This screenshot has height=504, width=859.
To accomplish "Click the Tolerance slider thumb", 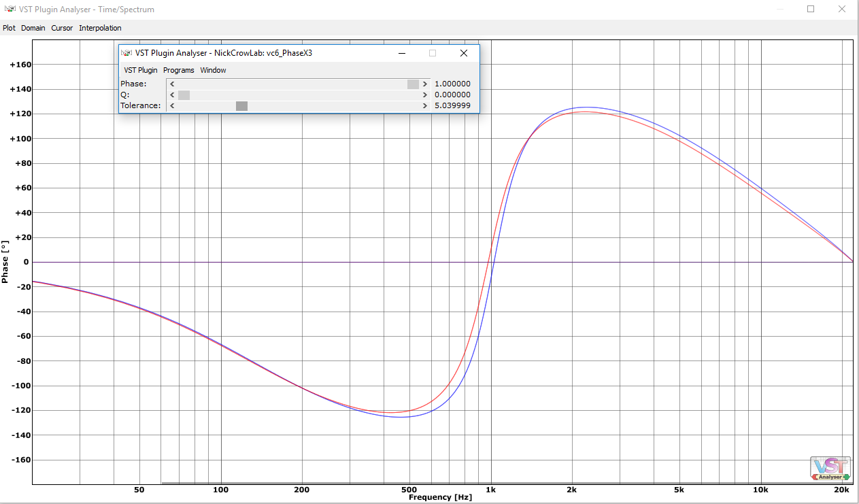I will coord(241,106).
